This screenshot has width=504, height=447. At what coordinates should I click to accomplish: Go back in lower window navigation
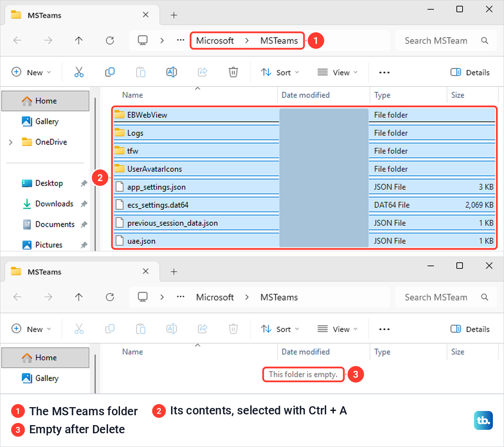[x=17, y=297]
